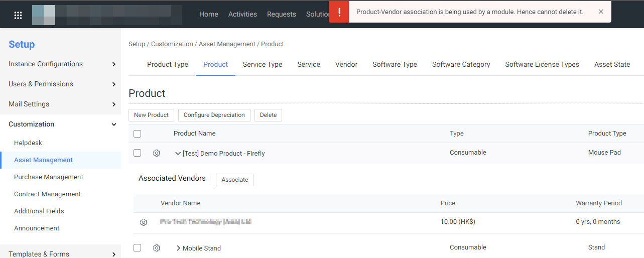
Task: Dismiss the error notification with X
Action: 601,12
